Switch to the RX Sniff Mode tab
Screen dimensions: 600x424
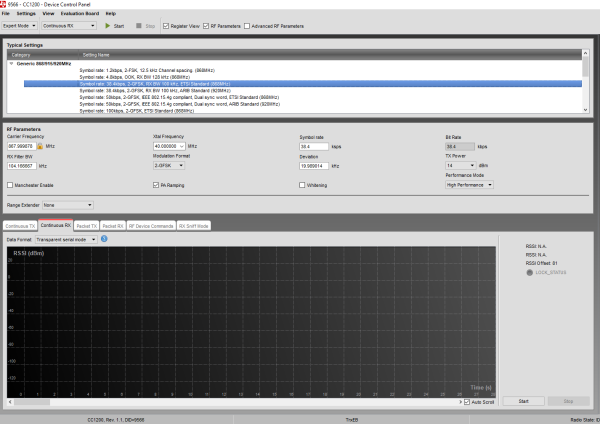194,226
